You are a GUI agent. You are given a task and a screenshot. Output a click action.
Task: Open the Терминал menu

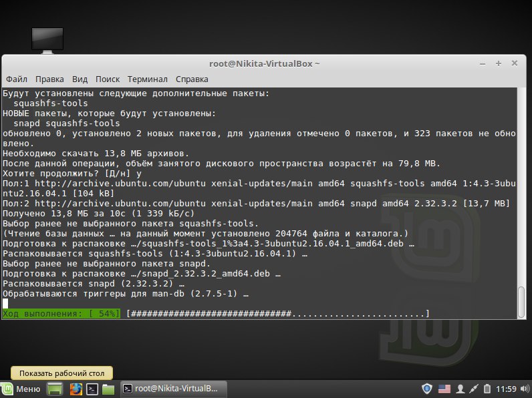(x=147, y=79)
